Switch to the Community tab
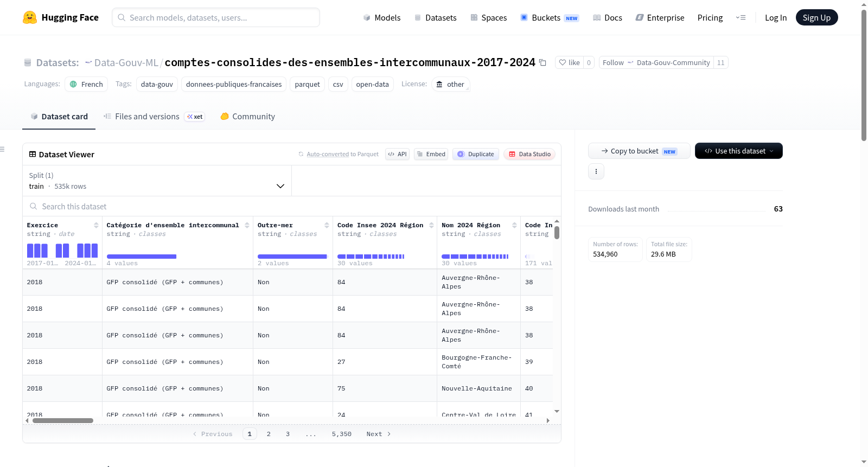Image resolution: width=868 pixels, height=467 pixels. point(247,116)
